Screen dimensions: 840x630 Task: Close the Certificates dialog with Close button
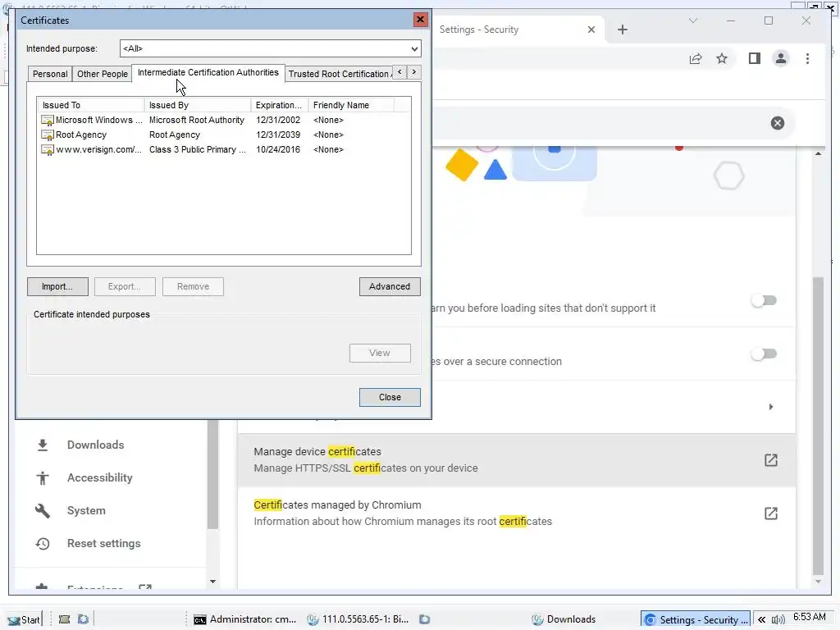click(390, 398)
